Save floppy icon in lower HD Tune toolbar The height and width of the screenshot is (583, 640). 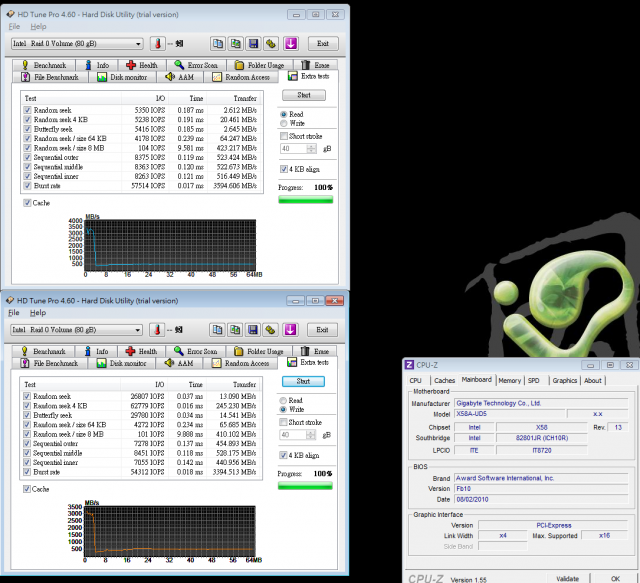[253, 330]
